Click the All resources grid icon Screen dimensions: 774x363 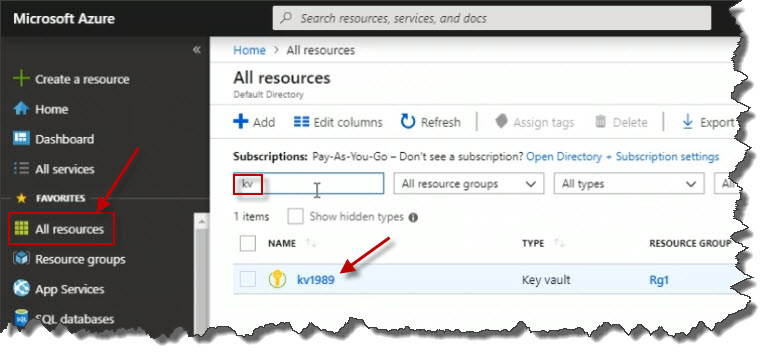coord(21,229)
